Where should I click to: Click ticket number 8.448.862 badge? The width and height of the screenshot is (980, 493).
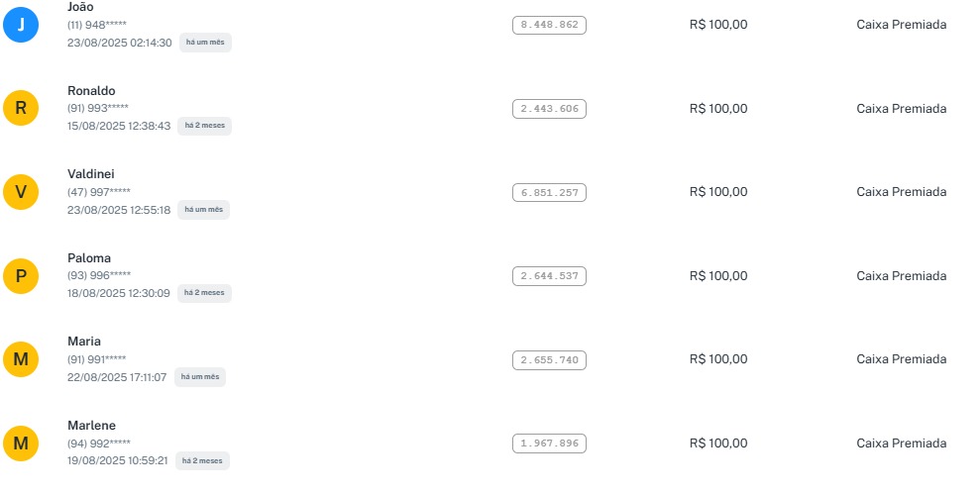(549, 26)
